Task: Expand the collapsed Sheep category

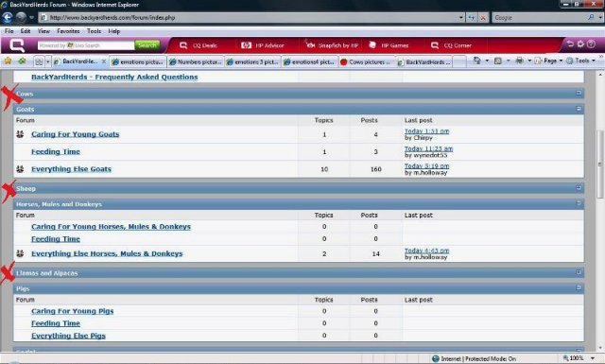Action: [579, 188]
